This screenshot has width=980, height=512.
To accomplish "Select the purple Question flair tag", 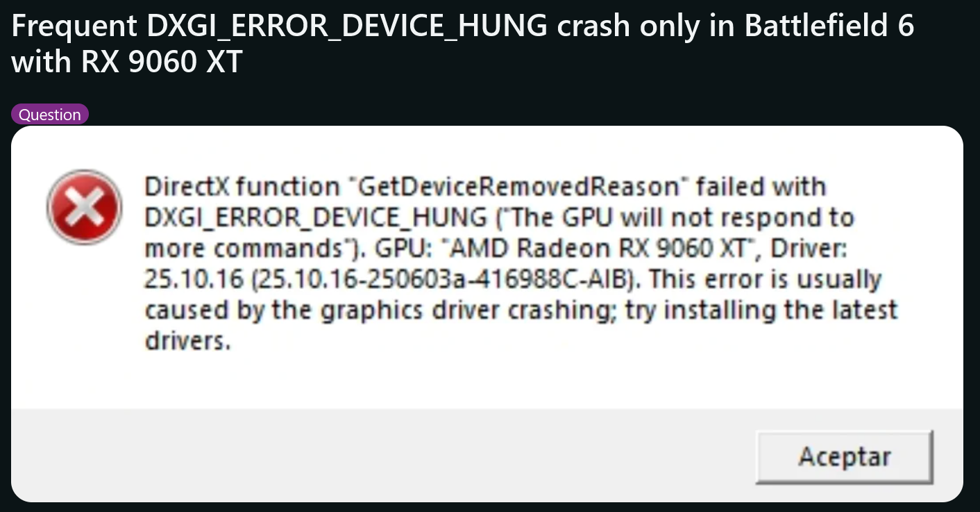I will (50, 115).
